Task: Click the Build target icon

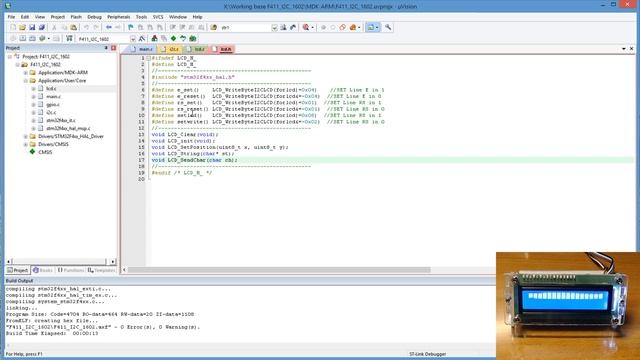Action: (x=22, y=38)
